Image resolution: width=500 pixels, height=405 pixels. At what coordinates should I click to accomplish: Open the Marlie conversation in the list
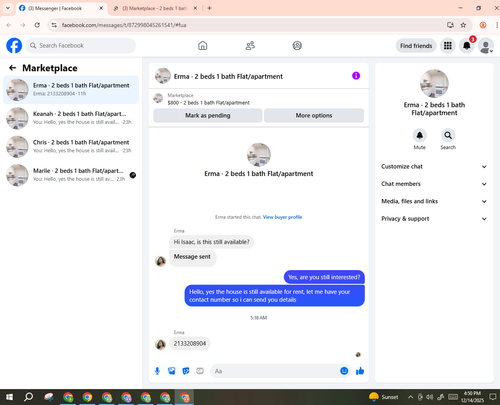click(x=71, y=175)
